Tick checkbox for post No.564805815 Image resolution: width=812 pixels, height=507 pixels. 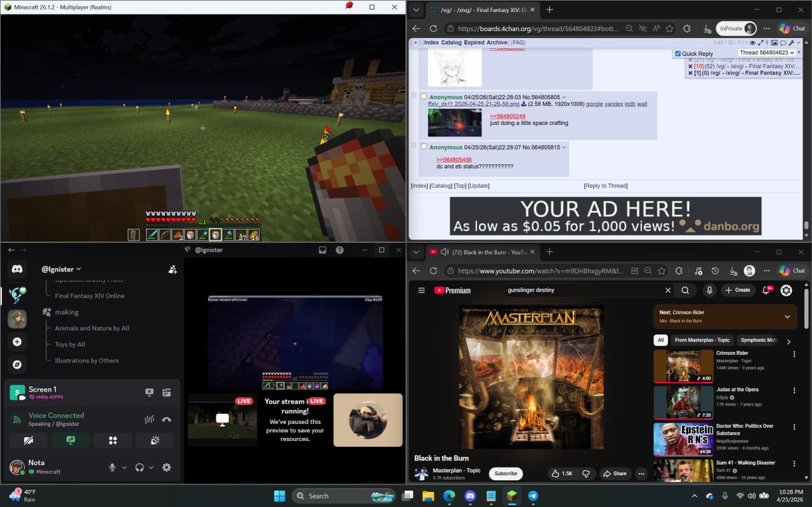[x=424, y=147]
